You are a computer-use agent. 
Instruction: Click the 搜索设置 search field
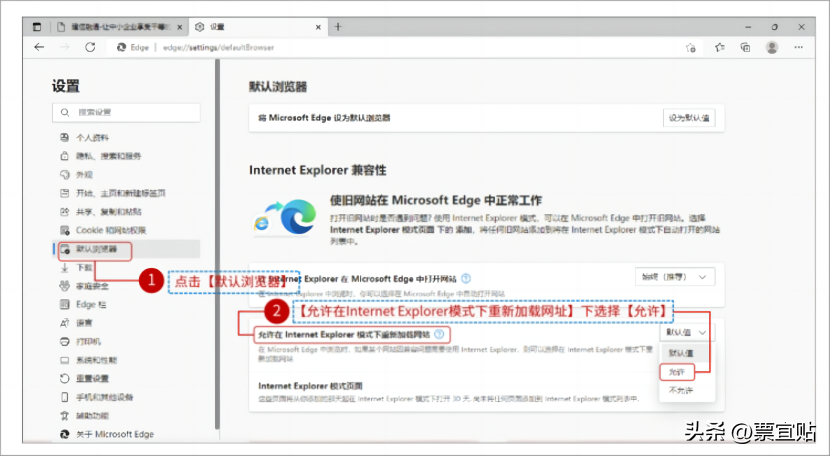click(x=127, y=112)
